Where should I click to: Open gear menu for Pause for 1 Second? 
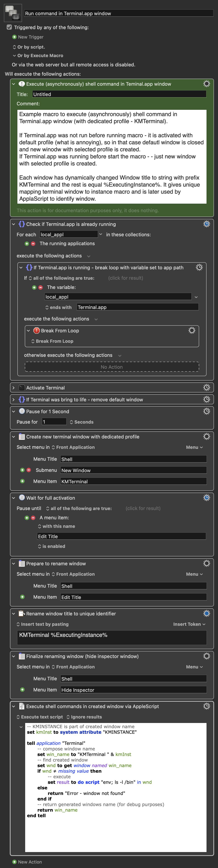click(207, 411)
